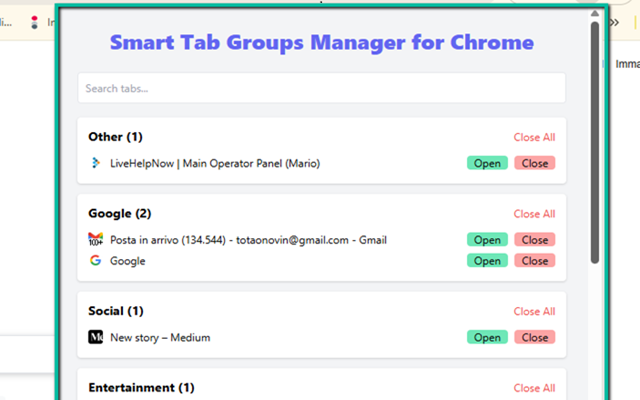
Task: Close the LiveHelpNow tab
Action: (x=535, y=163)
